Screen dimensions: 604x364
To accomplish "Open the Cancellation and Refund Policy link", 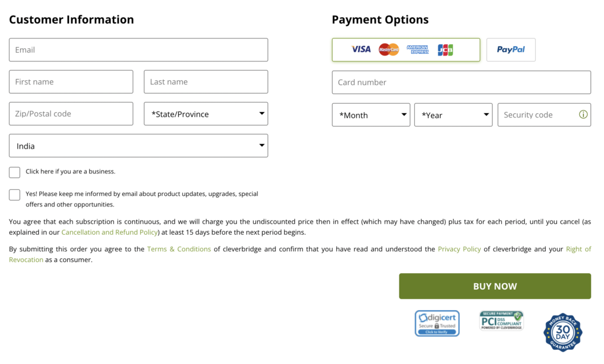I will point(109,232).
